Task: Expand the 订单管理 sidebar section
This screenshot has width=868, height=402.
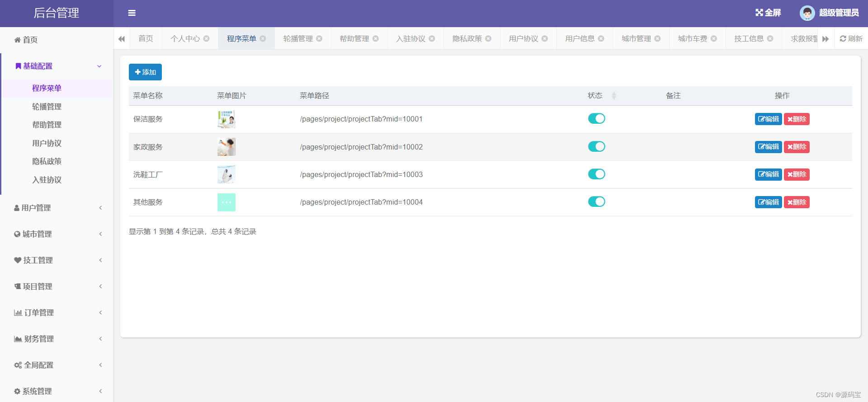Action: (57, 313)
